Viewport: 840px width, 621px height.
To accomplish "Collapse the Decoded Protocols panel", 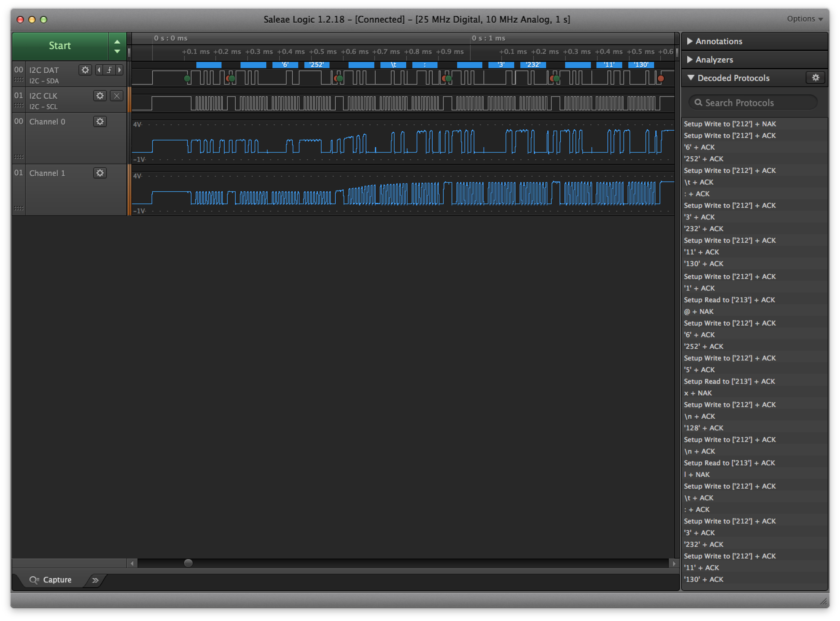I will [691, 78].
